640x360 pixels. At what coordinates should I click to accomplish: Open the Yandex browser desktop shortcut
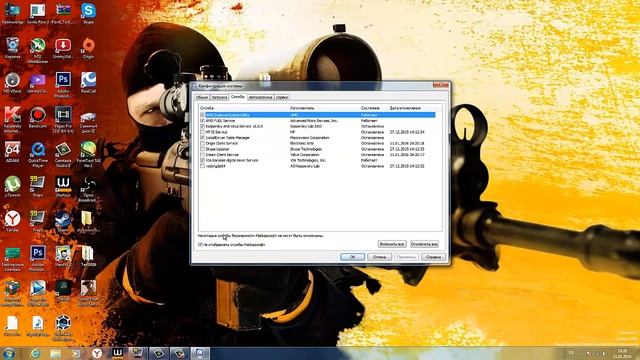(x=12, y=221)
